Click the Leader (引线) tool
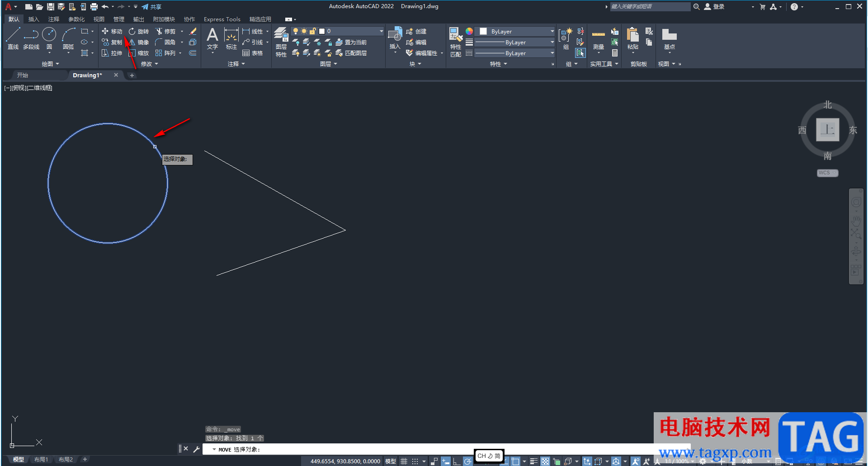Screen dimensions: 868x466 tap(253, 42)
